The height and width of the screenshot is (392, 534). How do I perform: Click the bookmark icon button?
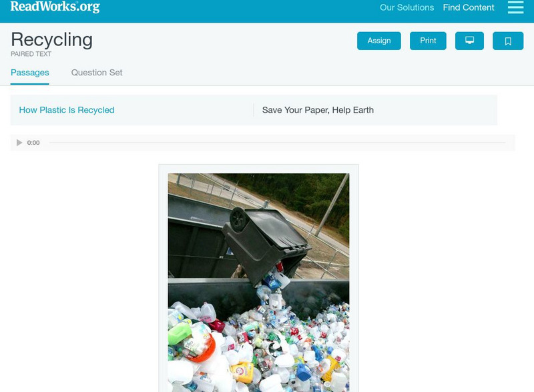pyautogui.click(x=508, y=41)
